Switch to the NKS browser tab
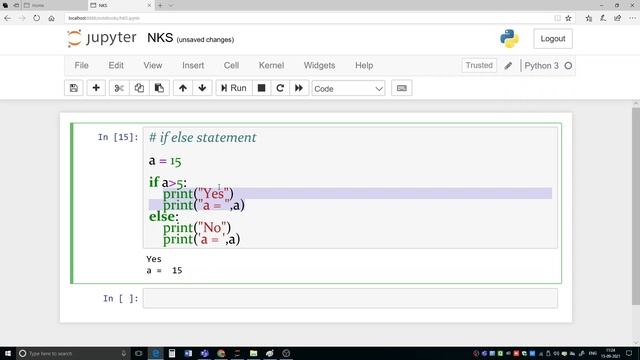 coord(121,5)
